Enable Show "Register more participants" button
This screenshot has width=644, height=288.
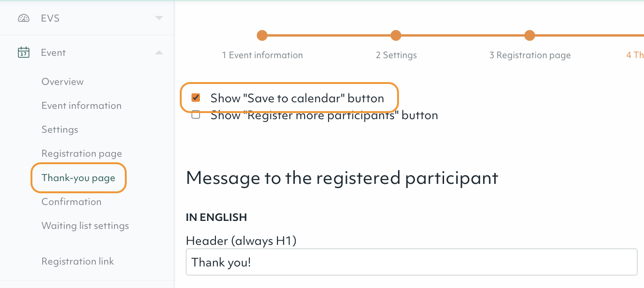[196, 114]
